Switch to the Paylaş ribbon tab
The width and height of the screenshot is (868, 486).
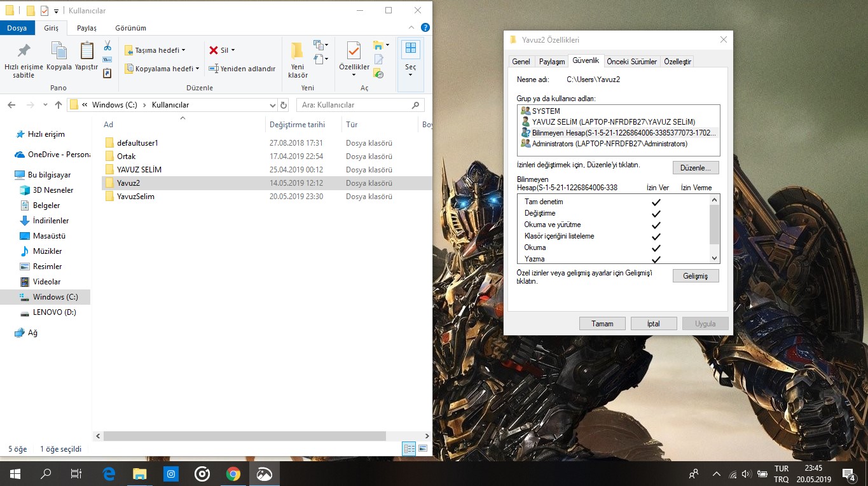click(x=86, y=28)
